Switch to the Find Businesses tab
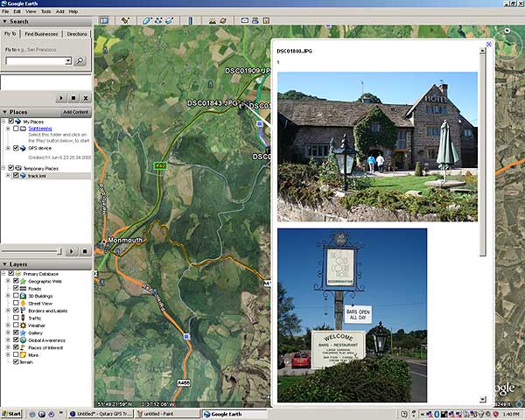The height and width of the screenshot is (420, 525). coord(41,34)
